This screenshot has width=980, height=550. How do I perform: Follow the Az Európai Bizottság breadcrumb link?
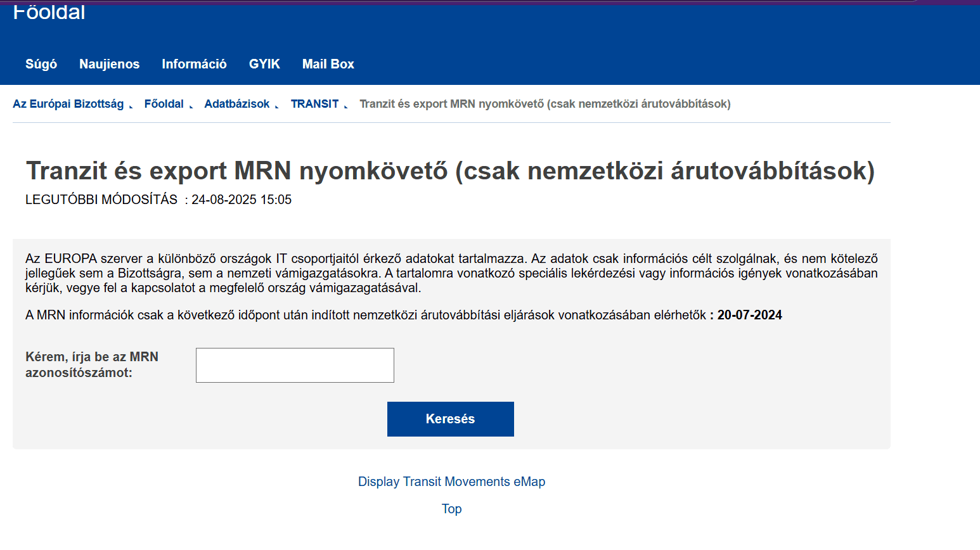(x=68, y=104)
